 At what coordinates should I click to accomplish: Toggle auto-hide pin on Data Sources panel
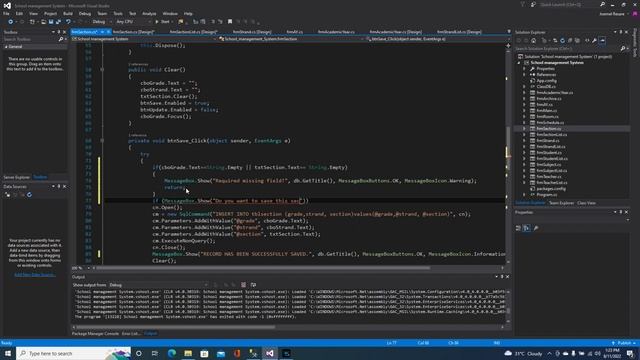pyautogui.click(x=58, y=187)
